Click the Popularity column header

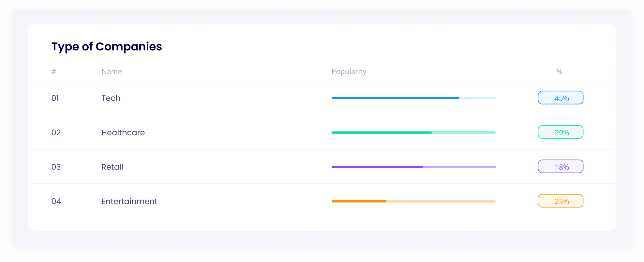point(349,71)
